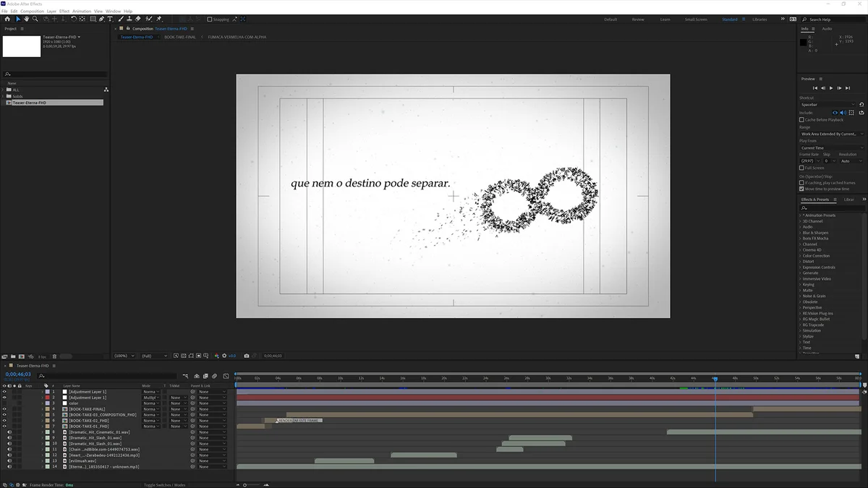Click Toggle Switches / Modes button

click(164, 485)
